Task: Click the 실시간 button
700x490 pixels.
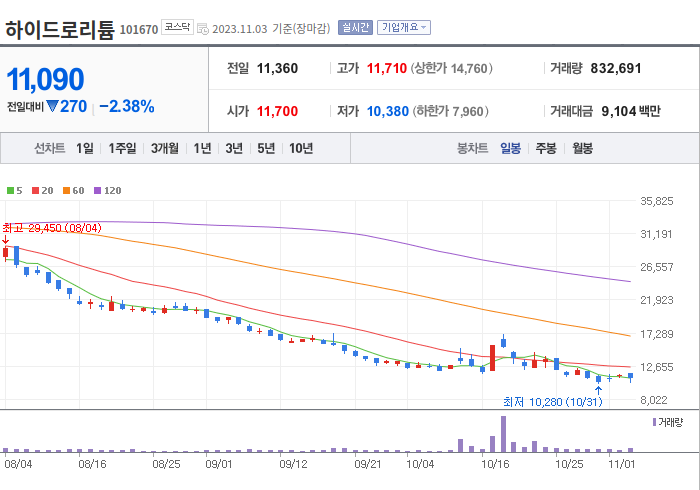Action: pos(355,28)
